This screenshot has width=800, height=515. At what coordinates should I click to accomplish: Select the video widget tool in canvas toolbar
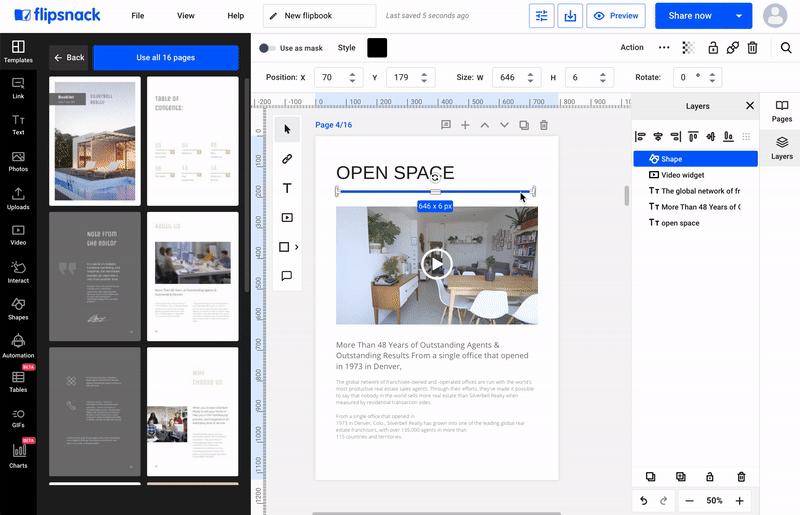click(x=287, y=217)
